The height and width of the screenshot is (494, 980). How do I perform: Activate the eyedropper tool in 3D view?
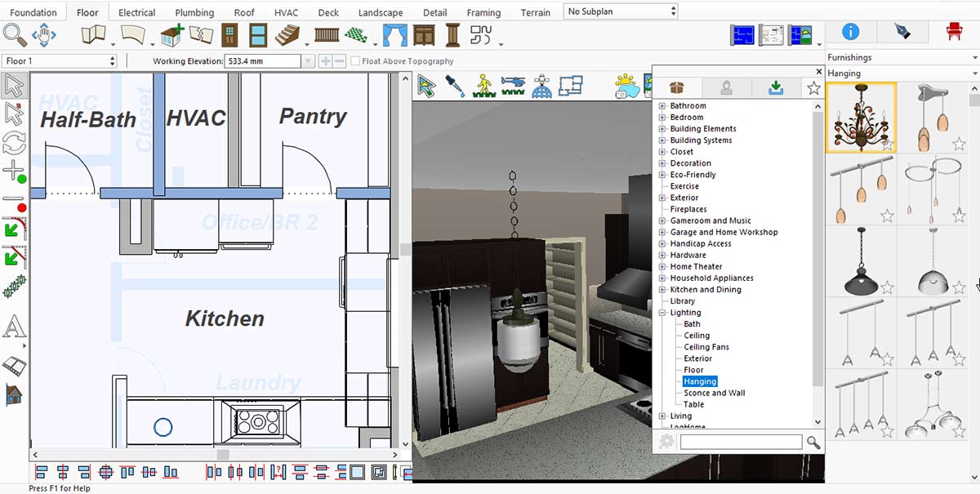coord(455,87)
